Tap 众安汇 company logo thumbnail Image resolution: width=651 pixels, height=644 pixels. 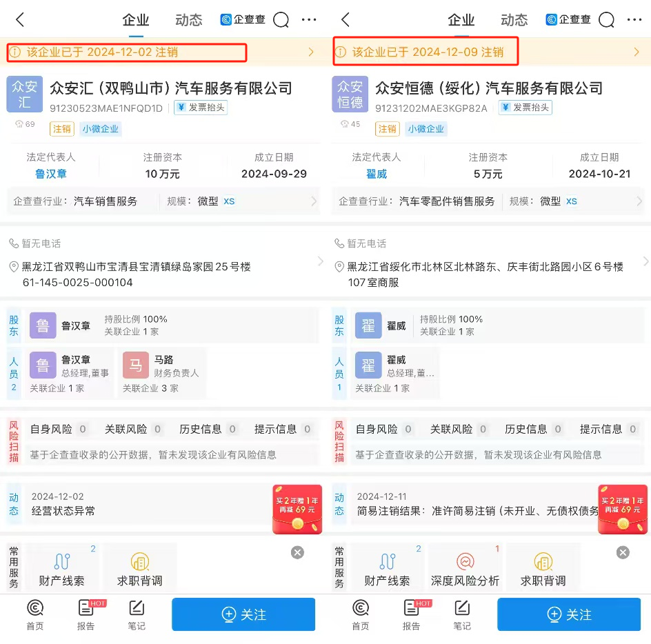[x=25, y=94]
